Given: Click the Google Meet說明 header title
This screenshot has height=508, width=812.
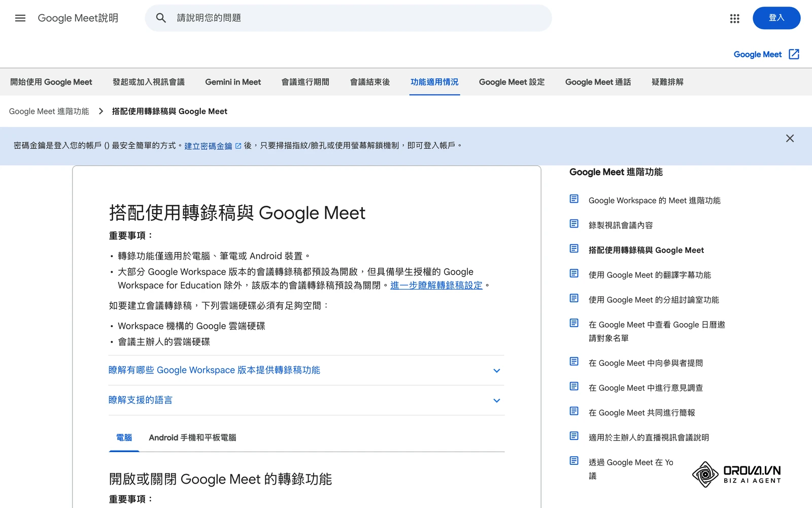Looking at the screenshot, I should point(78,18).
